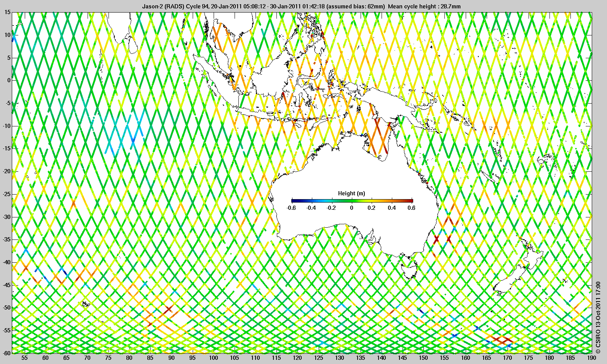Click the 0.4 colorbar tick label
The height and width of the screenshot is (364, 607).
point(392,208)
